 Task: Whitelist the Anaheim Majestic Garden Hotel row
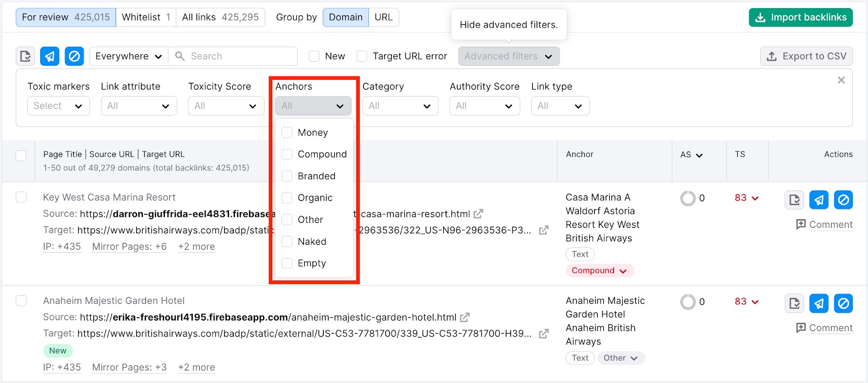(x=794, y=304)
